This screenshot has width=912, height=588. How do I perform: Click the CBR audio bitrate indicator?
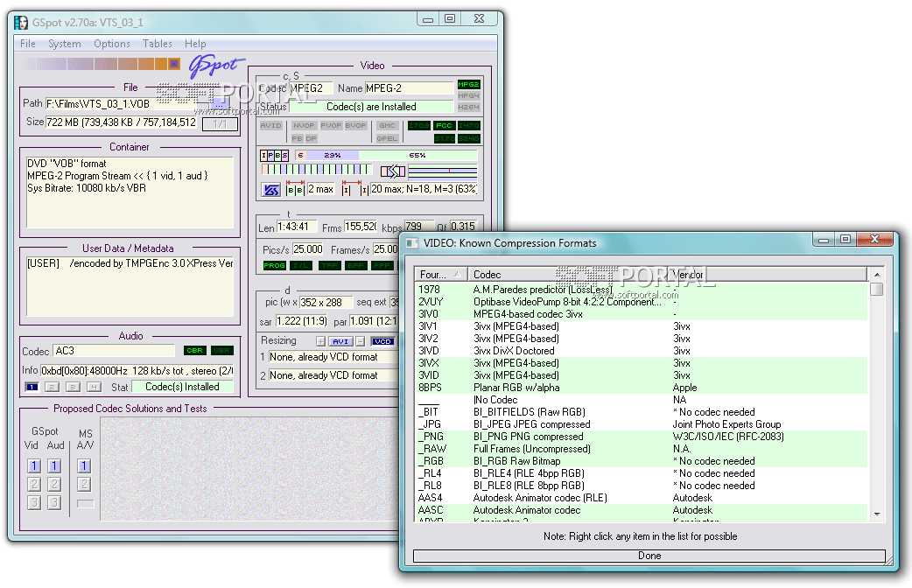pos(194,351)
